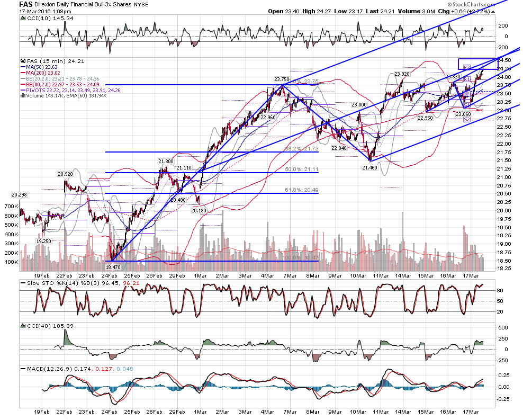
Task: Click the 23.920 price high label
Action: point(402,74)
